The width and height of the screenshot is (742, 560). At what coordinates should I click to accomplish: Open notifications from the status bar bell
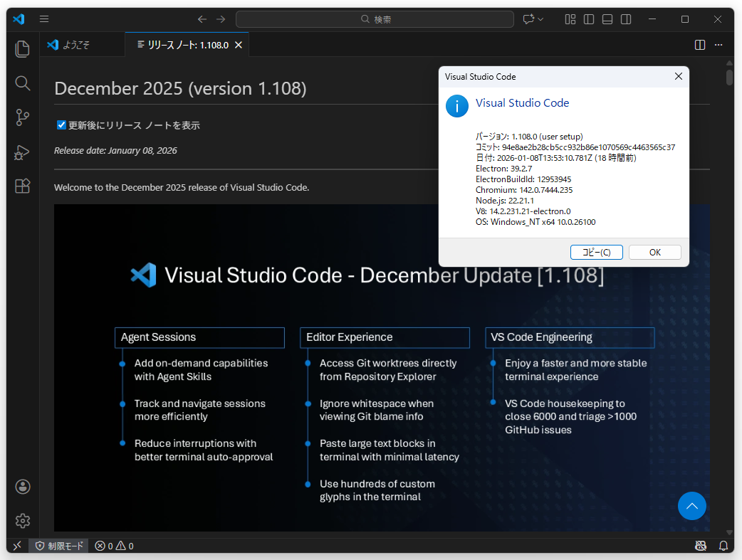point(723,545)
